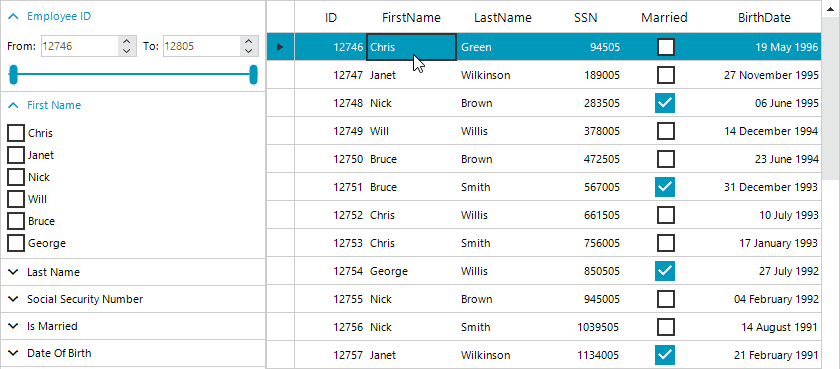The height and width of the screenshot is (369, 840).
Task: Select the 661505 SSN cell
Action: coord(586,215)
